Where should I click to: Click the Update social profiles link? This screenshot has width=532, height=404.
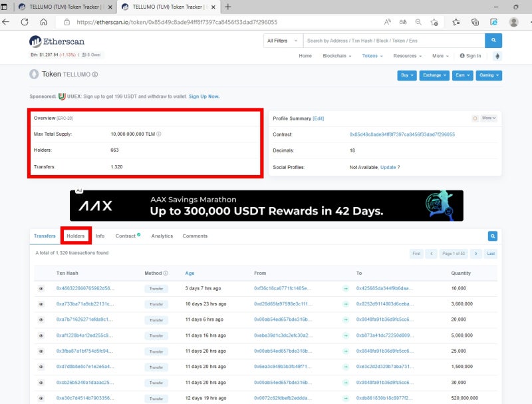click(x=388, y=167)
